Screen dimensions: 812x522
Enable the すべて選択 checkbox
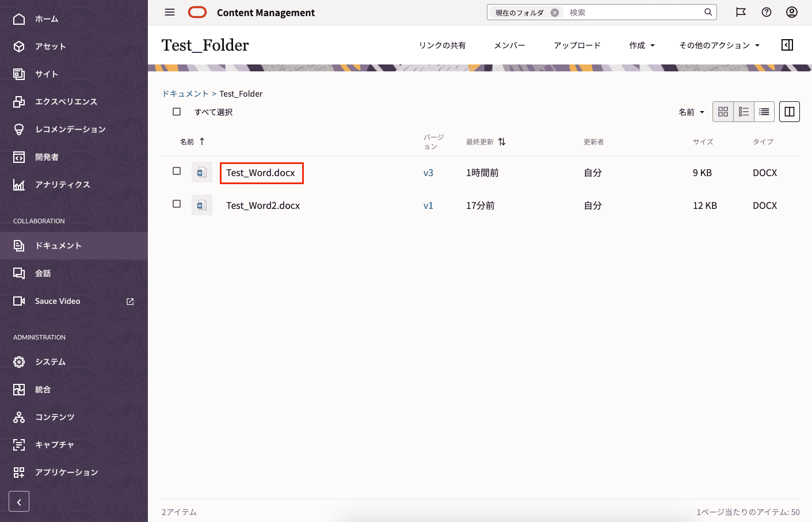click(x=177, y=111)
